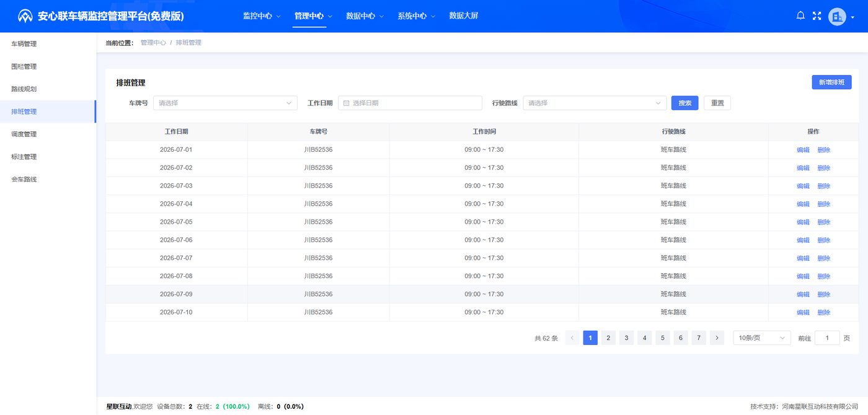Expand the 监控中心 menu
Screen dimensions: 868x415
pos(262,16)
